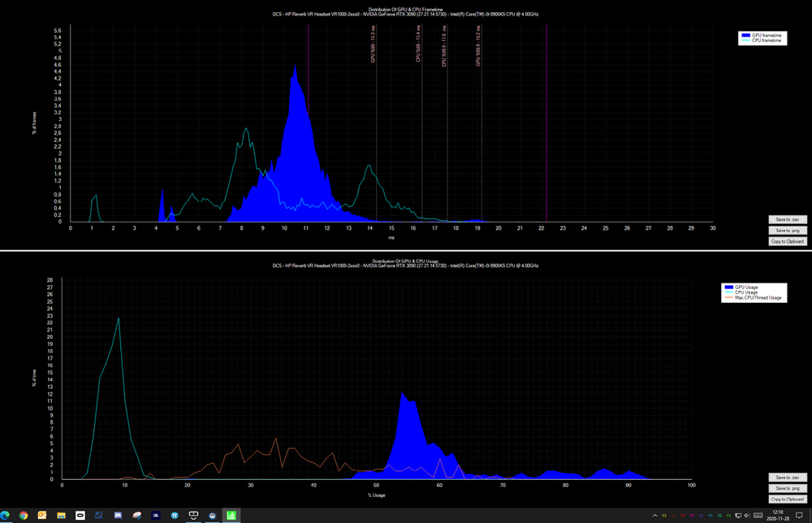Click the GPU frametime blue legend swatch
Image resolution: width=812 pixels, height=523 pixels.
pyautogui.click(x=745, y=35)
